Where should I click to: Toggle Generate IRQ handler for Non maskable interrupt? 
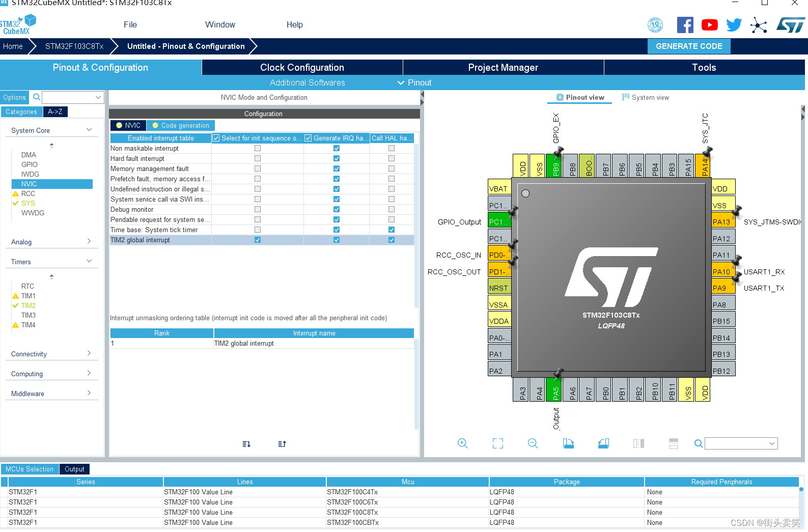(x=337, y=148)
